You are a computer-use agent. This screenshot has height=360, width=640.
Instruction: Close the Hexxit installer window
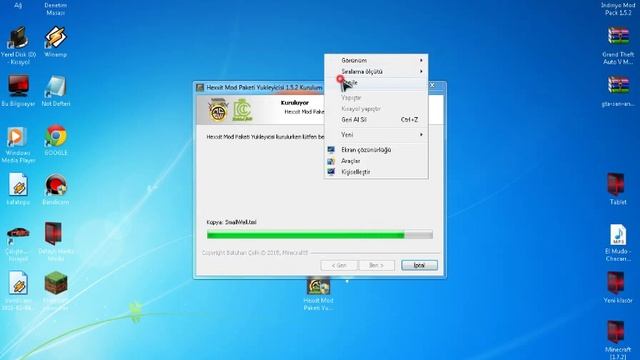tap(432, 85)
